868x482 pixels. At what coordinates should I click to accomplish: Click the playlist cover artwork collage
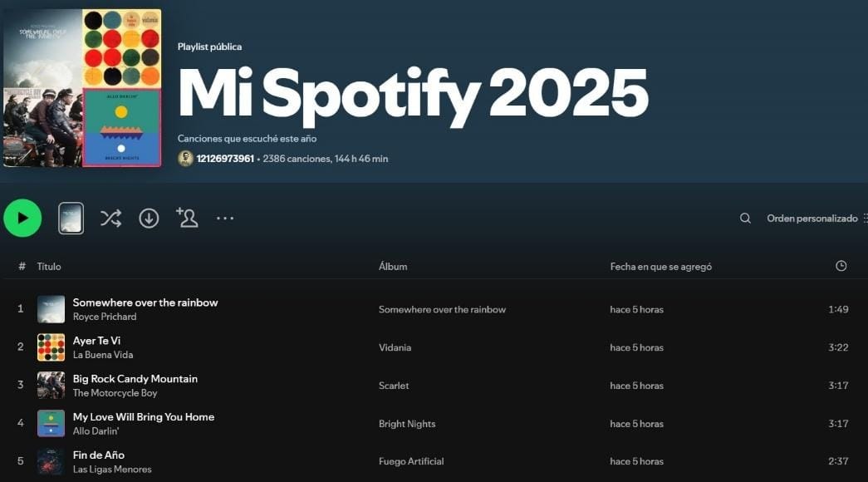81,87
